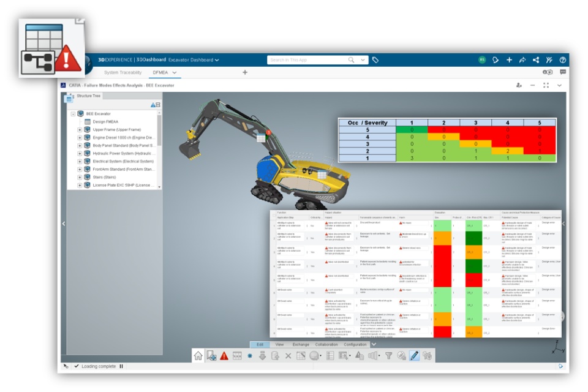Click the X delete icon in the toolbar

pos(288,356)
